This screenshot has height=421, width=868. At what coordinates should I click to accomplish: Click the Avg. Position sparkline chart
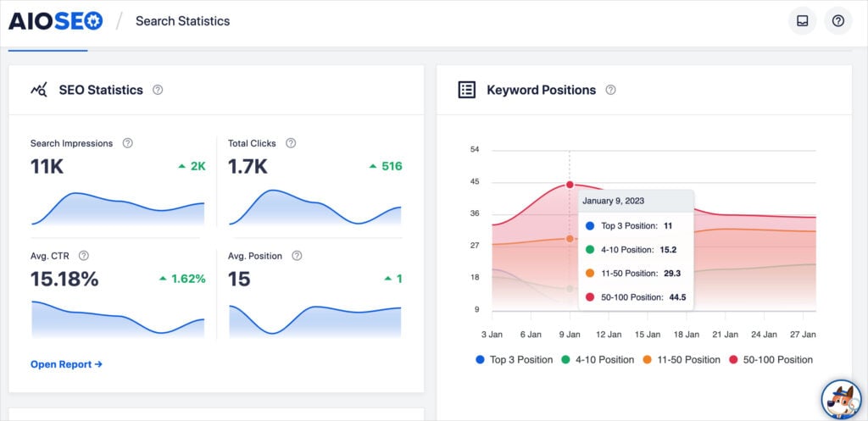pyautogui.click(x=315, y=321)
